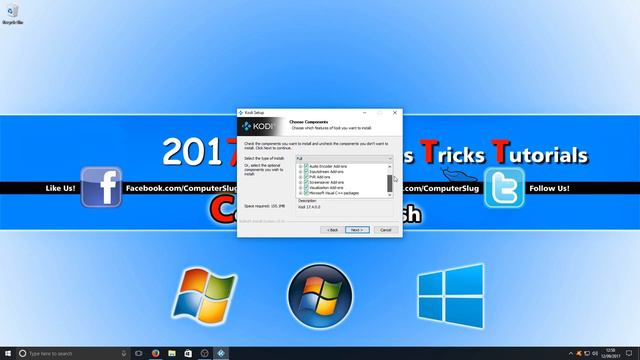640x360 pixels.
Task: Select the Microsoft Visual C++ packages label
Action: point(334,193)
